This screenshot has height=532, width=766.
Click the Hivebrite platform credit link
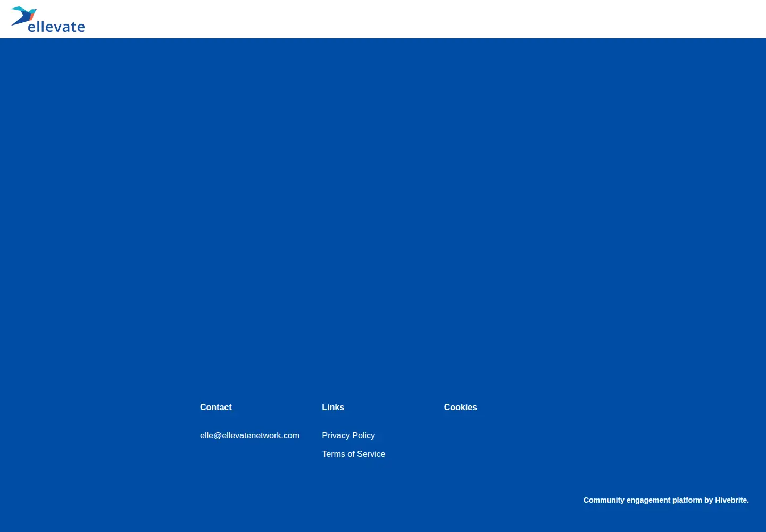tap(666, 500)
